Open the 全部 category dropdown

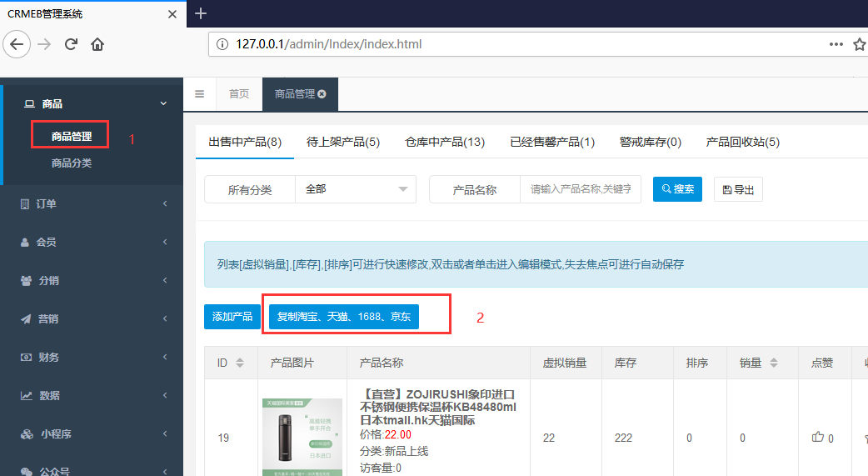click(x=356, y=189)
